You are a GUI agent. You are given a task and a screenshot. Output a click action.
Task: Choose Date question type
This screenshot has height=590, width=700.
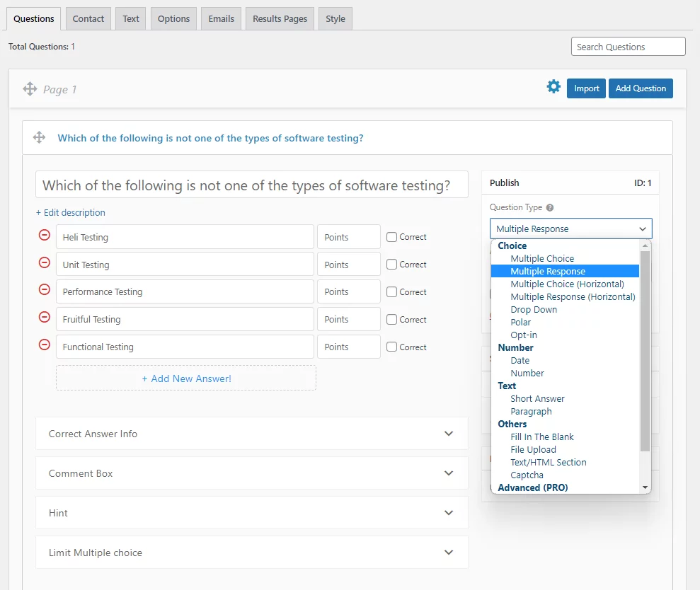tap(565, 360)
